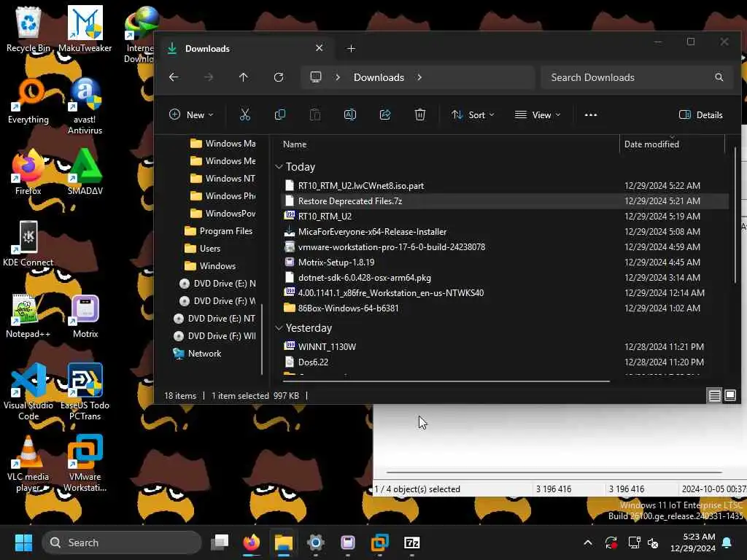
Task: Click the Rename icon in toolbar
Action: (350, 114)
